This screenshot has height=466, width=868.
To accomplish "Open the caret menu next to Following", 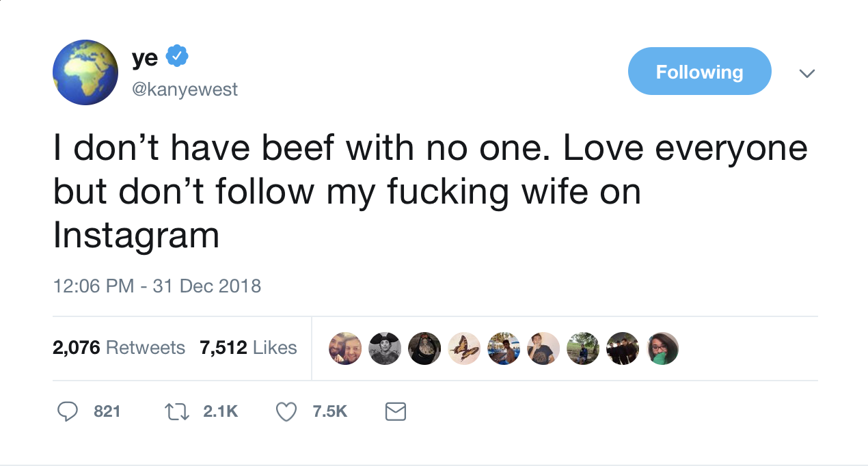I will point(807,73).
